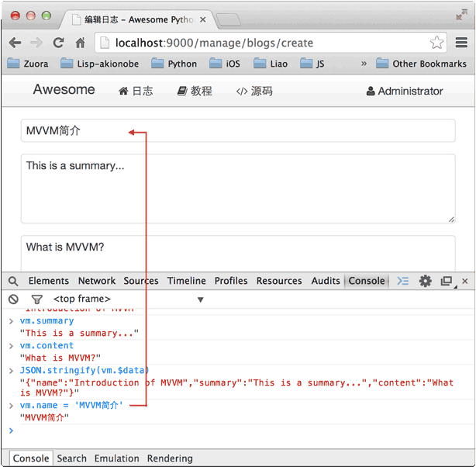Show hidden bookmarks overflow chevron
The height and width of the screenshot is (467, 476).
coord(364,64)
